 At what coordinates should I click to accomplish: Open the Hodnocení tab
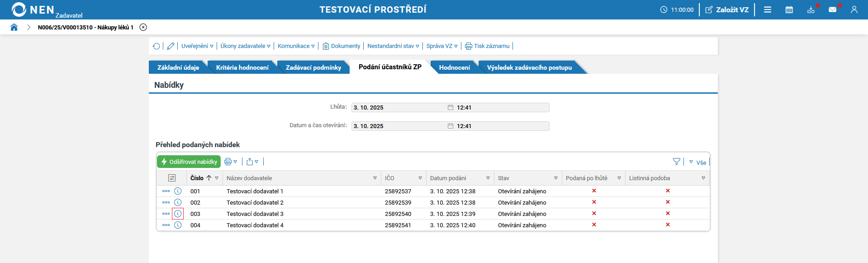coord(455,67)
